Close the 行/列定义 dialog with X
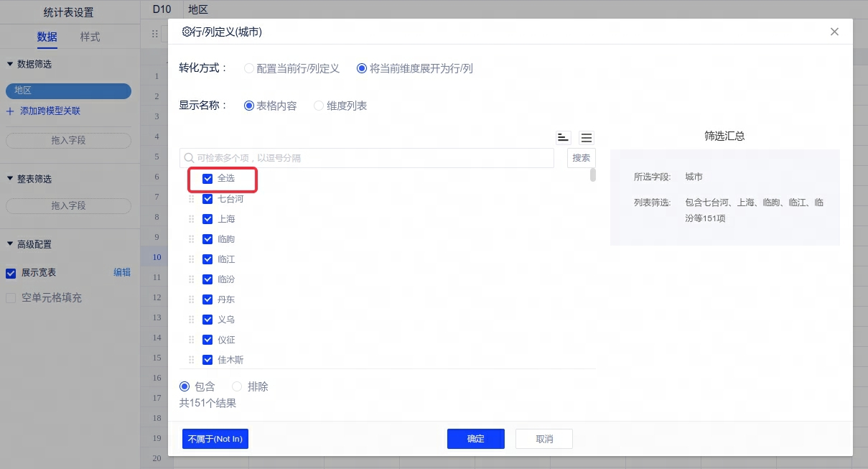This screenshot has height=469, width=868. click(x=834, y=32)
